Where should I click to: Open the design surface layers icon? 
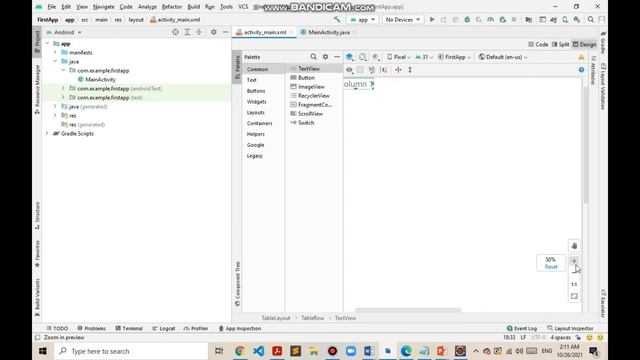point(349,57)
